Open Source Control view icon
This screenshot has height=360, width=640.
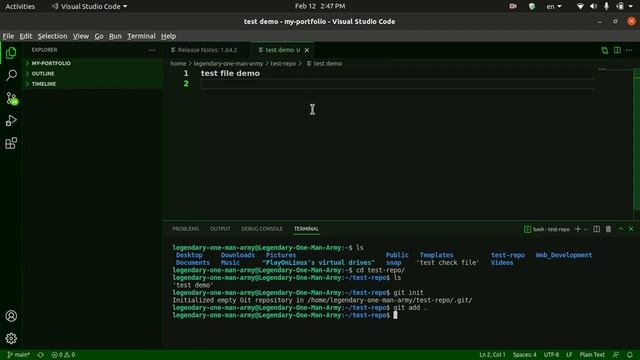[x=11, y=98]
